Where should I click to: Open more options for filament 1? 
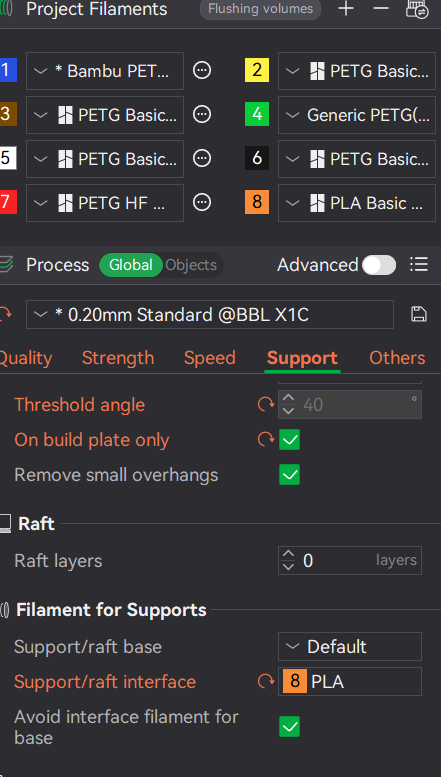click(x=202, y=71)
